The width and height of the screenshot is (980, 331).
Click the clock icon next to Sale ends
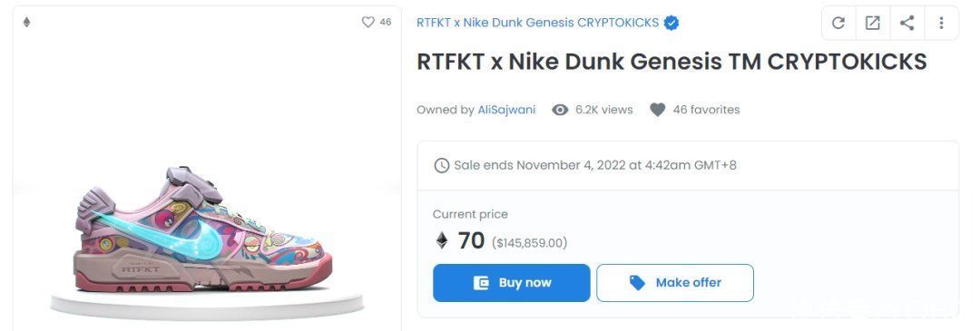(x=442, y=165)
